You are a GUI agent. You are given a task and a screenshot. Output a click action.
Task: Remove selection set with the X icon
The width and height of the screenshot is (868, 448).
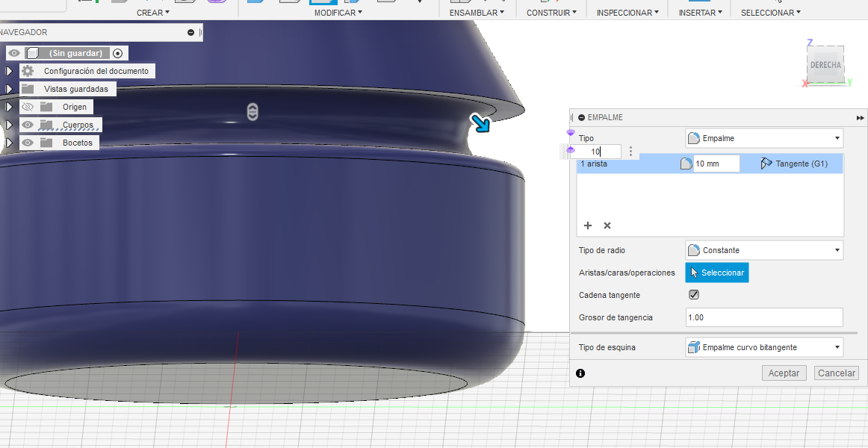click(x=607, y=225)
